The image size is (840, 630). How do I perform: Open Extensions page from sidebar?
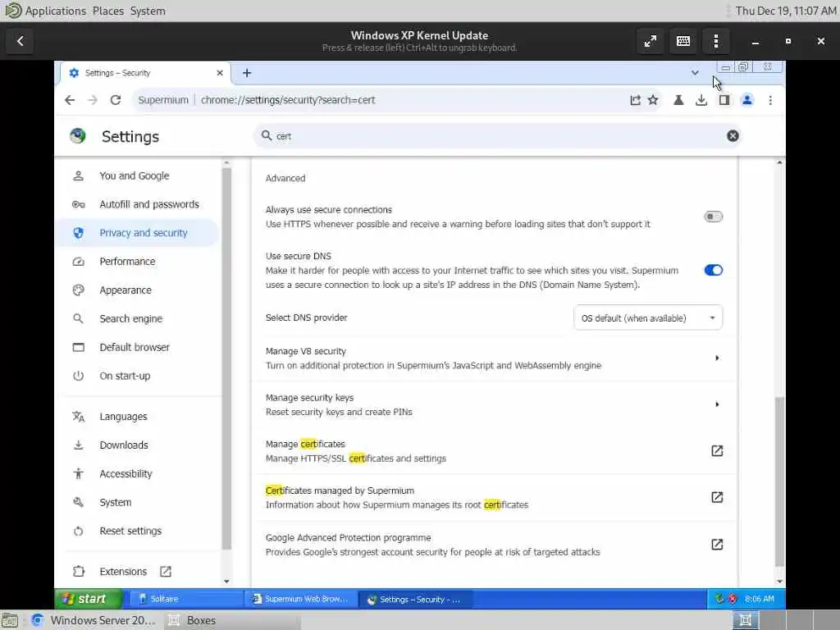(x=123, y=572)
